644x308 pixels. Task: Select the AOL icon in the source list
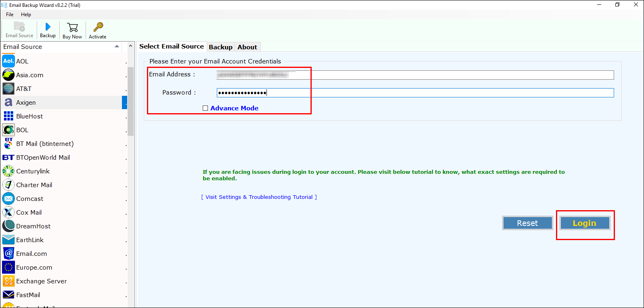(x=8, y=61)
